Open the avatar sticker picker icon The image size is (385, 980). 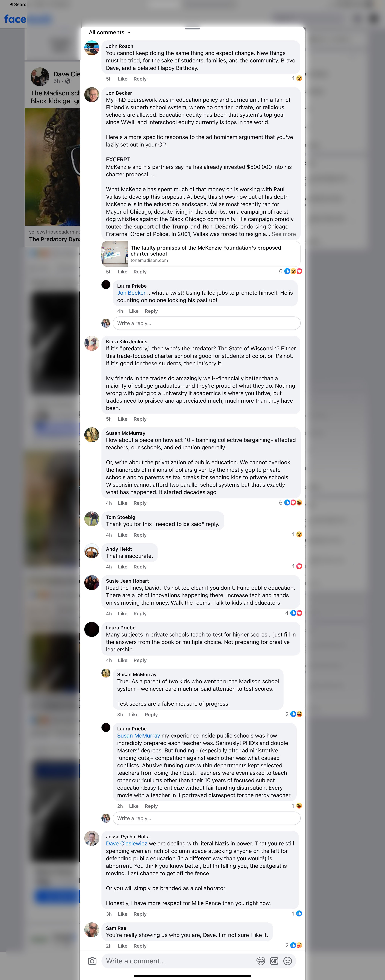pyautogui.click(x=260, y=961)
